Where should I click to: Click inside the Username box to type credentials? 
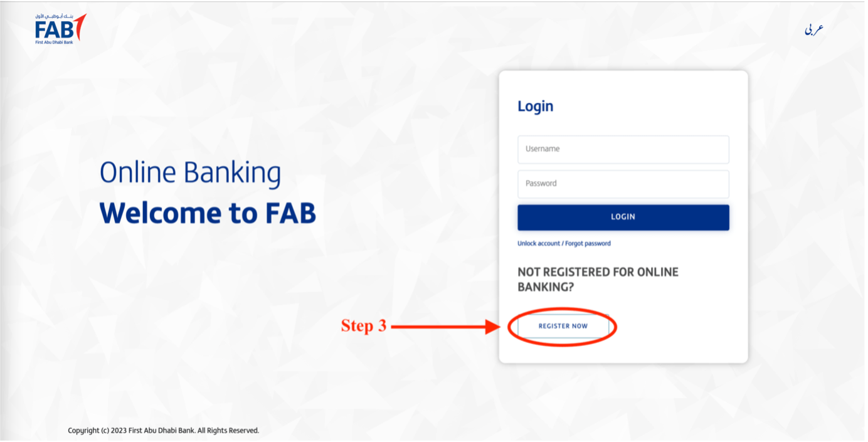click(x=623, y=149)
